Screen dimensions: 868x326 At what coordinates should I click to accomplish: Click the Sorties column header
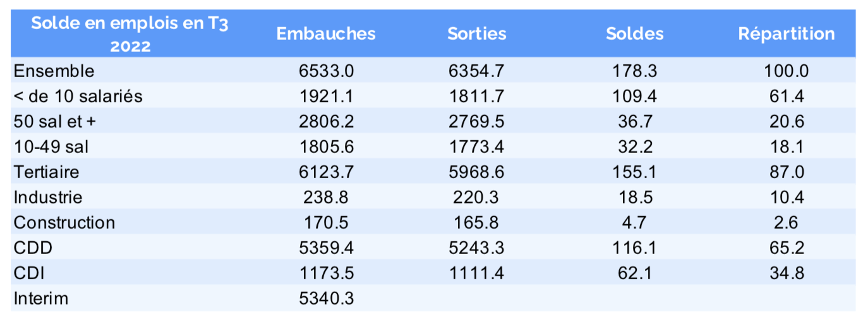tap(477, 34)
